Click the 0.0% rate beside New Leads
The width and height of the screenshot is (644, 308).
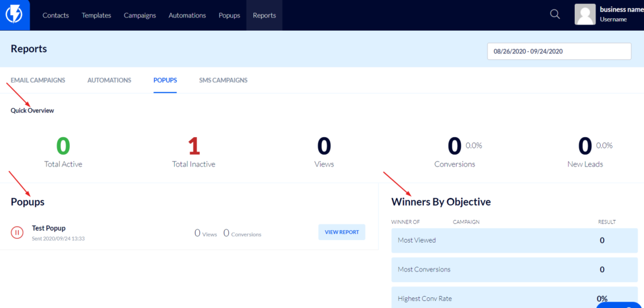pos(604,145)
